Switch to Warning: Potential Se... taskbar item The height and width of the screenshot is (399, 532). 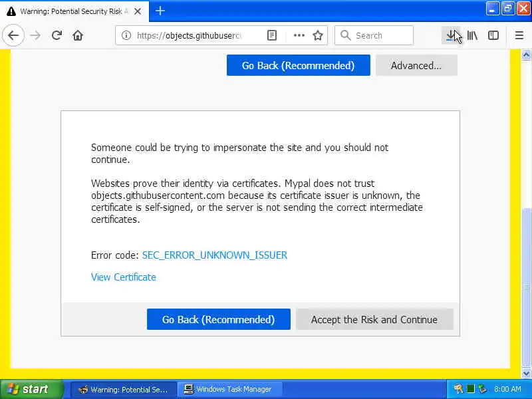(x=124, y=389)
